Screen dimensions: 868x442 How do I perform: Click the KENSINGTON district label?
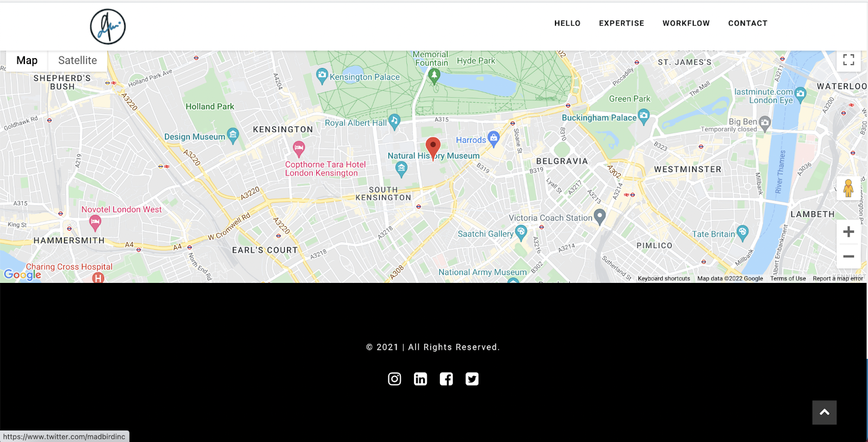283,129
